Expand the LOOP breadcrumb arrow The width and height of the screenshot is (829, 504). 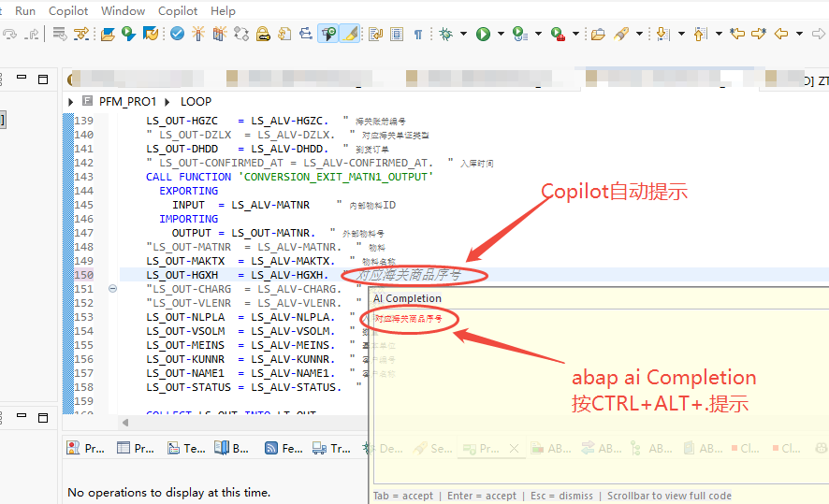pos(167,102)
